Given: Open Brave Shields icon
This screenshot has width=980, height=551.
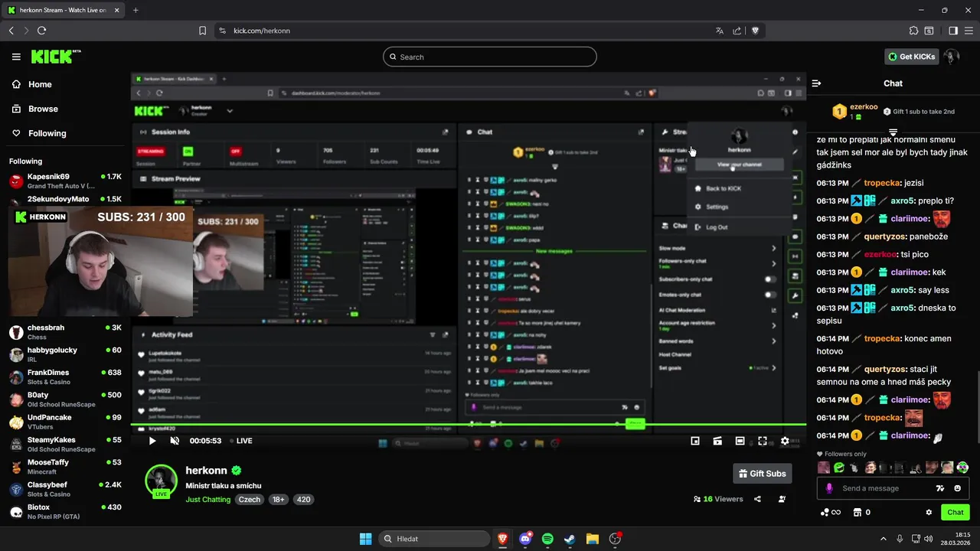Looking at the screenshot, I should [755, 31].
